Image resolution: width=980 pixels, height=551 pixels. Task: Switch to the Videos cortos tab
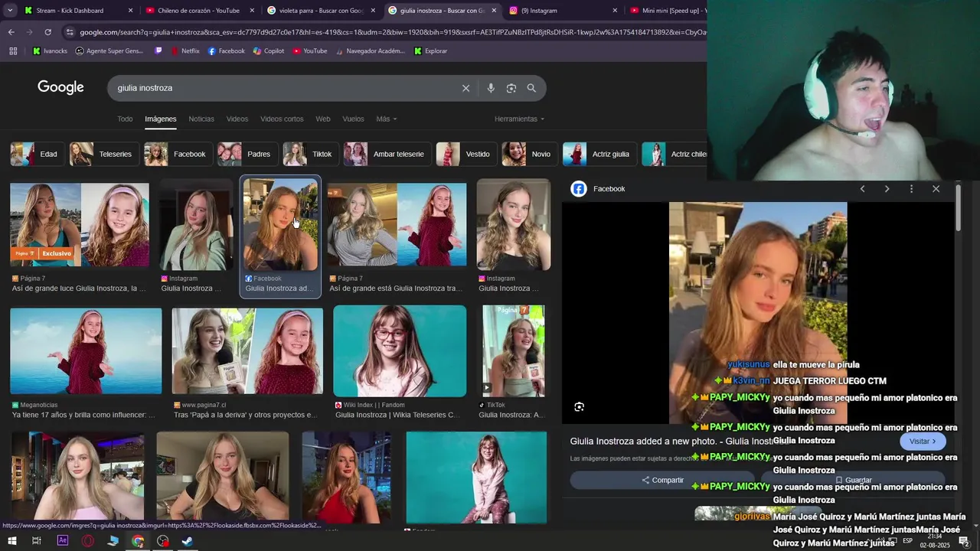[282, 119]
